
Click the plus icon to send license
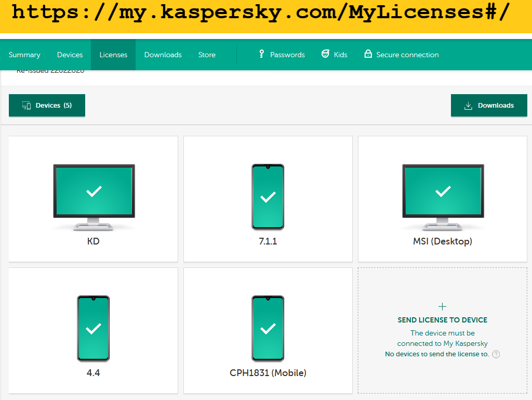[443, 306]
